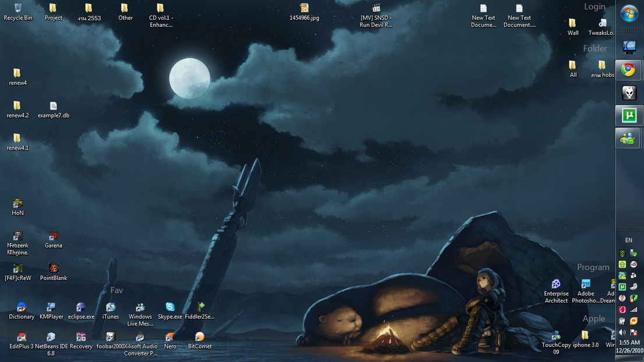The width and height of the screenshot is (644, 362).
Task: Open the 1:55 AM clock and date
Action: (x=629, y=346)
